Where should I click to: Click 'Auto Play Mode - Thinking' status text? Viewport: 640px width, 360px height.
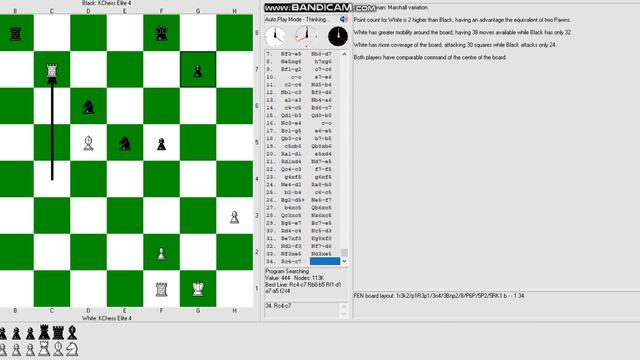tap(297, 19)
